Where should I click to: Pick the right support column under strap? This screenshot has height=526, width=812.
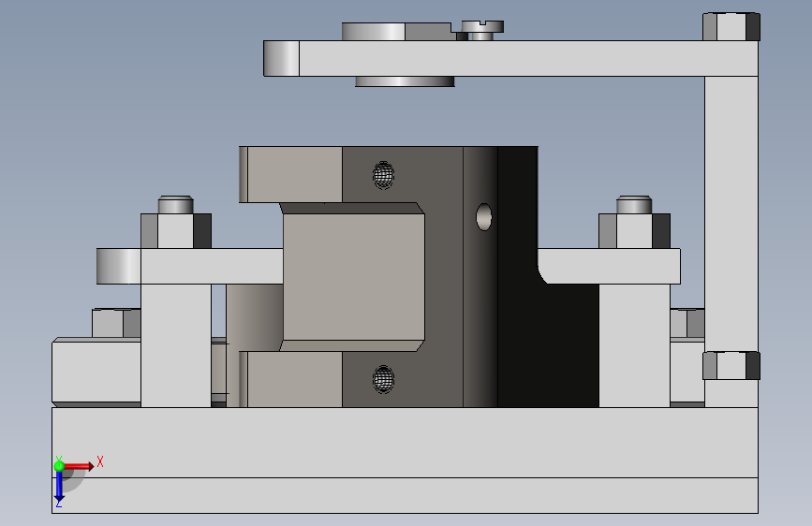(x=634, y=345)
